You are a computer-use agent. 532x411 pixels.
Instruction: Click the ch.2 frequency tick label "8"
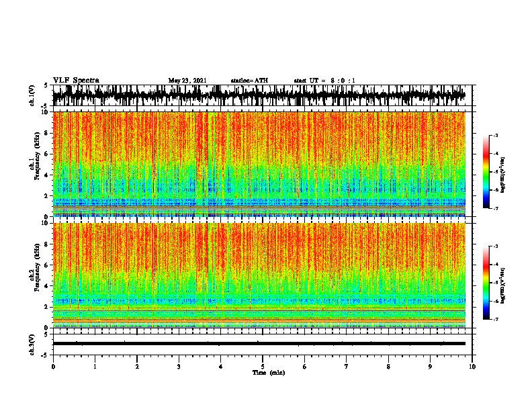coord(47,244)
